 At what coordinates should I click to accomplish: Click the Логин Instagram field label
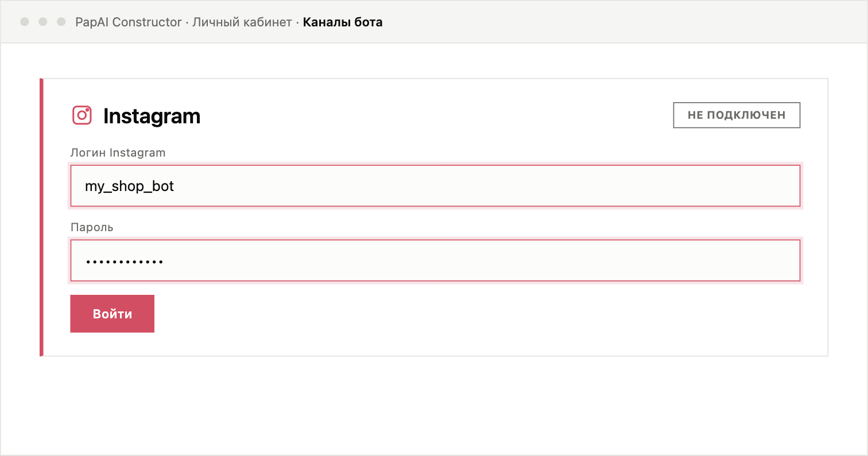pos(118,153)
